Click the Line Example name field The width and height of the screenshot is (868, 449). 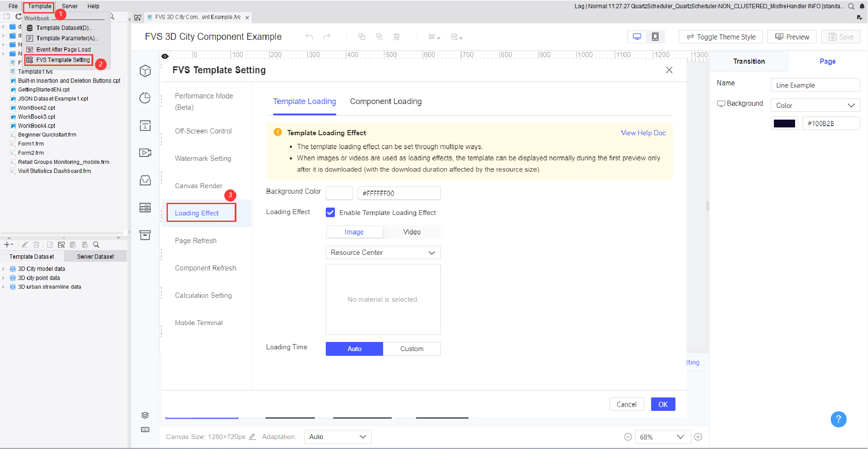click(x=815, y=85)
